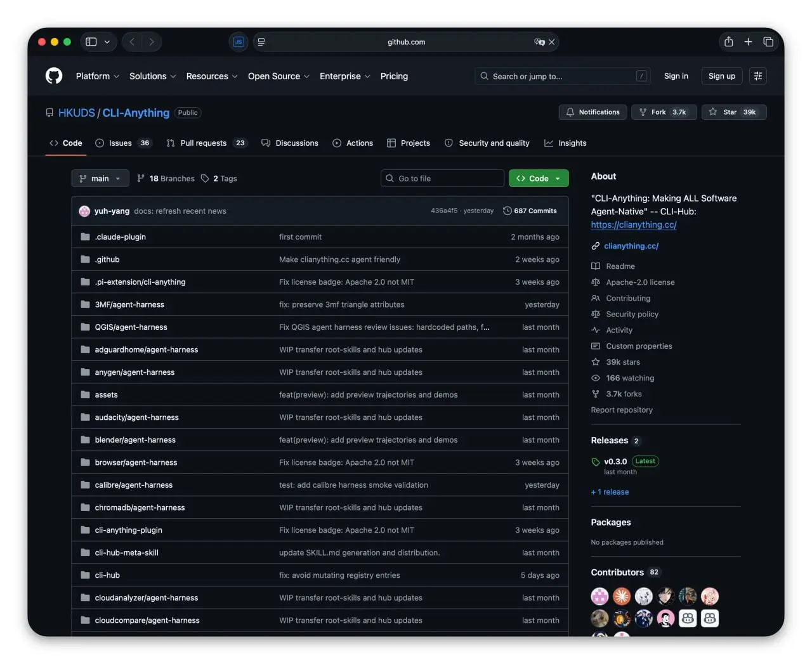Expand the Resources menu
Screen dimensions: 812x664
click(212, 76)
